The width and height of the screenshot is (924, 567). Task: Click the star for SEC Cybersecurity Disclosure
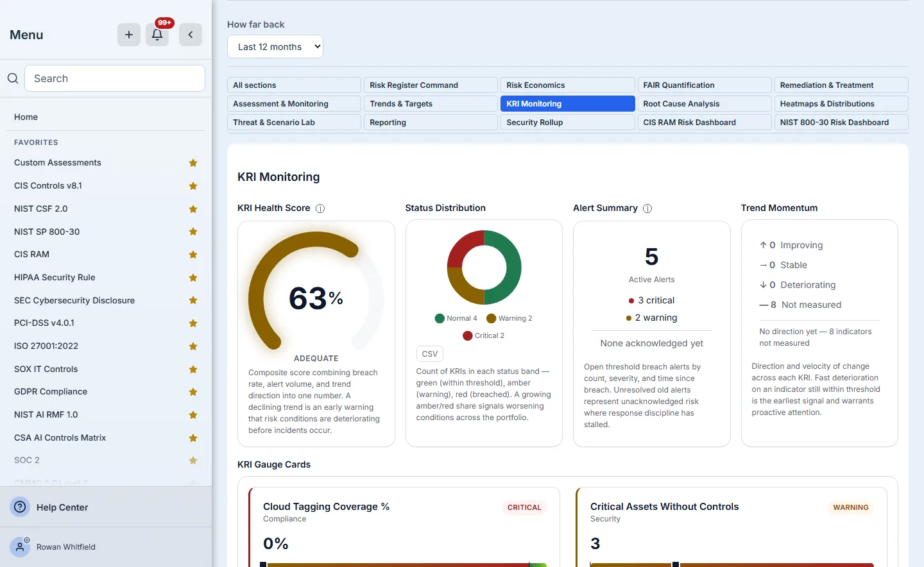193,300
